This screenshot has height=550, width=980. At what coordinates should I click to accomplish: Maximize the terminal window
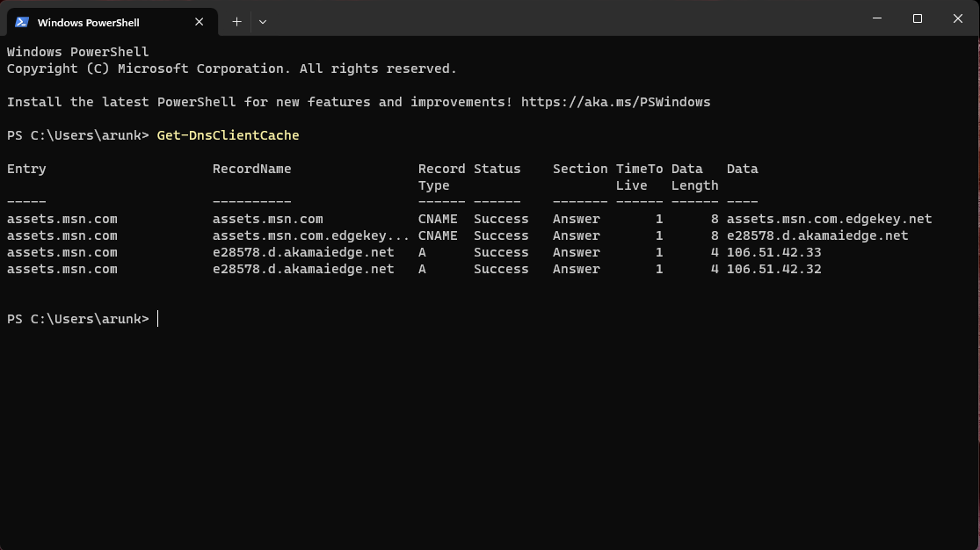[918, 18]
